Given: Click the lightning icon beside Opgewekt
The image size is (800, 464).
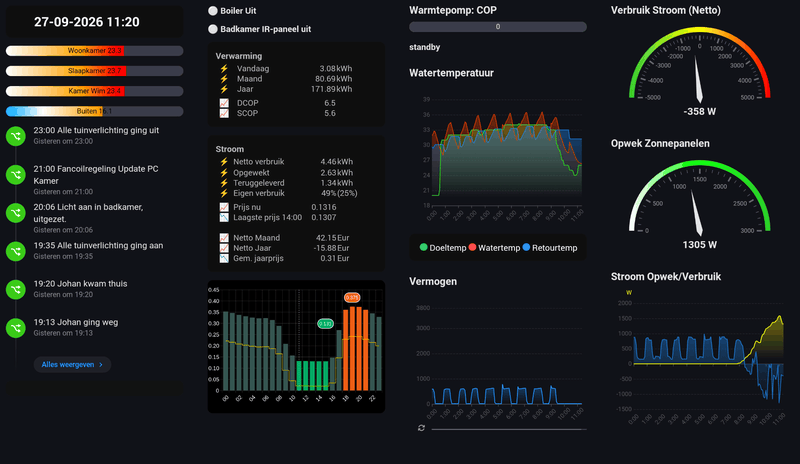Looking at the screenshot, I should [224, 173].
